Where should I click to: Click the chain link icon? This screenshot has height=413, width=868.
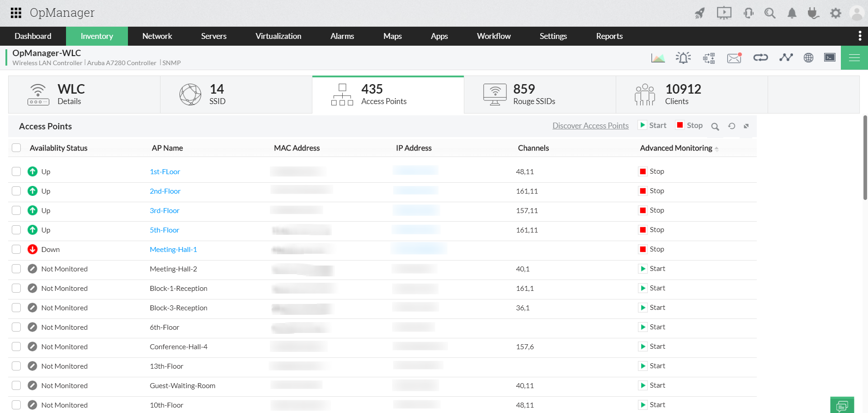[x=760, y=57]
